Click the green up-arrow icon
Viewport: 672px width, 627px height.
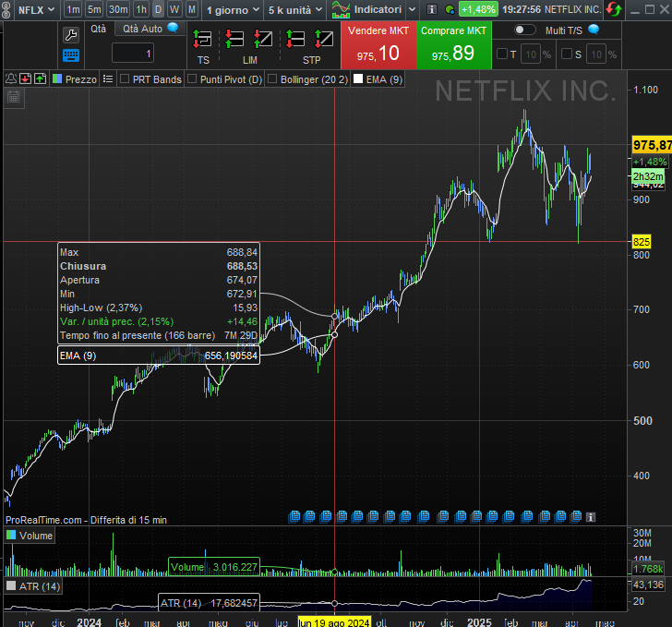click(x=40, y=79)
